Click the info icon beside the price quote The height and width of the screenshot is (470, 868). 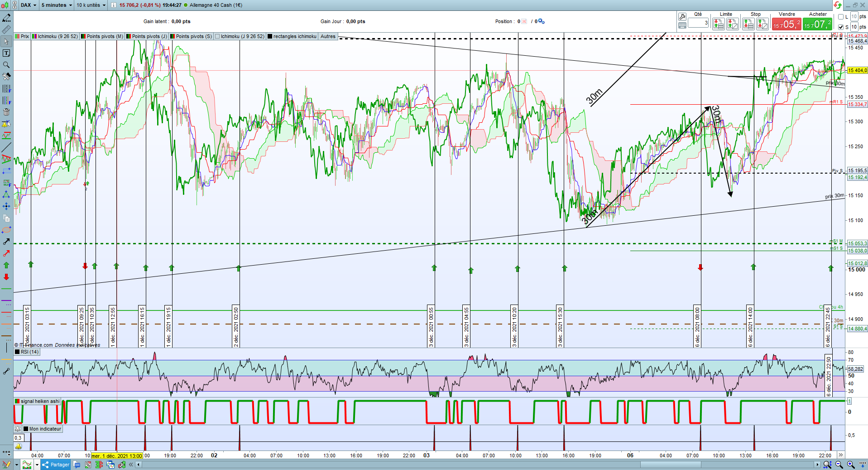point(114,5)
